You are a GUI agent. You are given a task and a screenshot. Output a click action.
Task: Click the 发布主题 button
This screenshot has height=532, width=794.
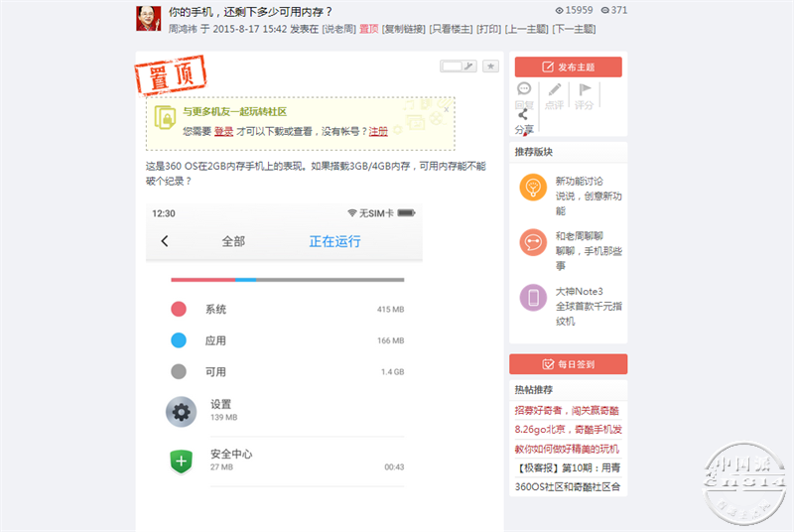tap(568, 66)
